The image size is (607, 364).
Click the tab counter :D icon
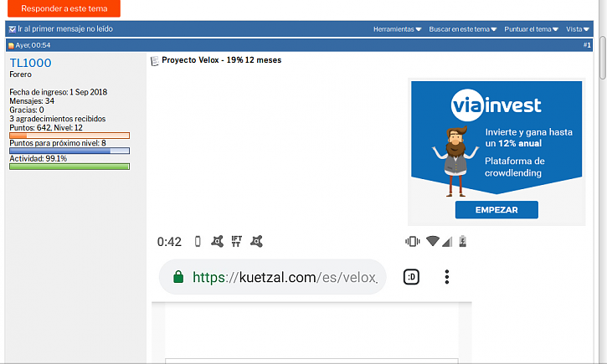(411, 277)
